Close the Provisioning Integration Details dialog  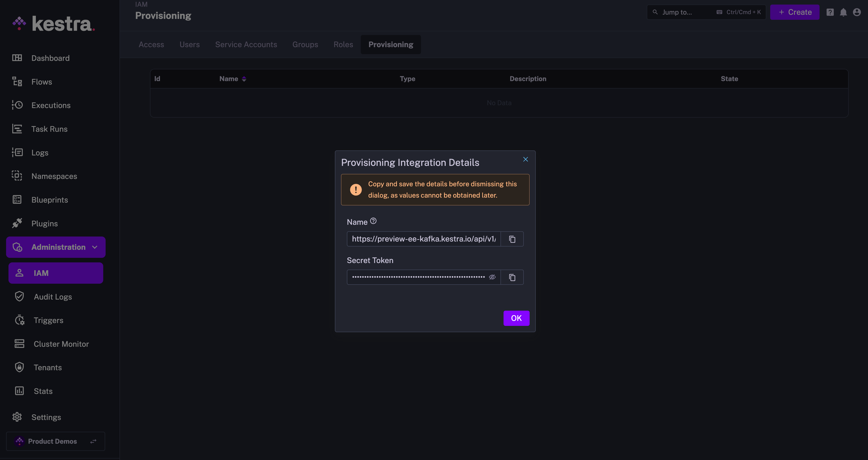click(x=525, y=159)
